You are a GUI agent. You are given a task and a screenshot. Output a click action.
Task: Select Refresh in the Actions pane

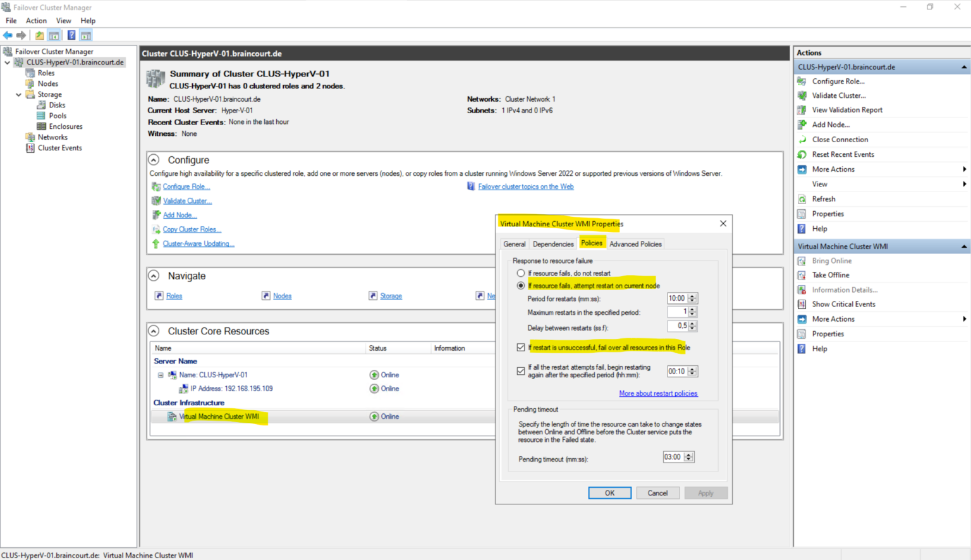tap(824, 198)
